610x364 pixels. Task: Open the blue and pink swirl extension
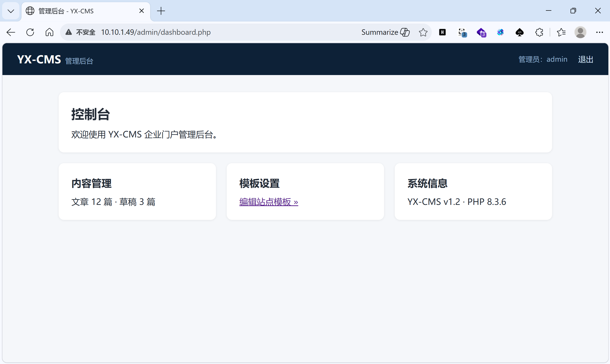coord(500,32)
